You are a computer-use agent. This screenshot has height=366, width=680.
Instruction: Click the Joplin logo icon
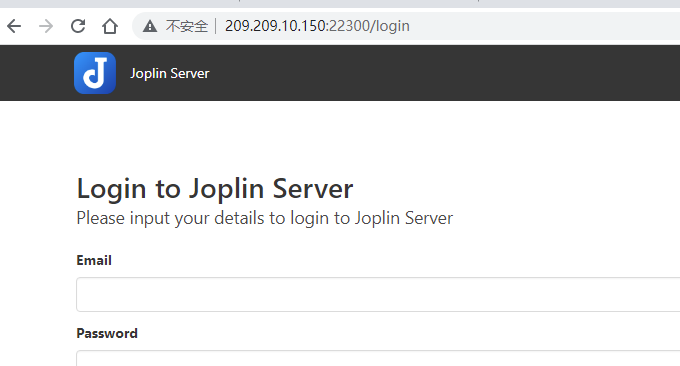[x=95, y=73]
